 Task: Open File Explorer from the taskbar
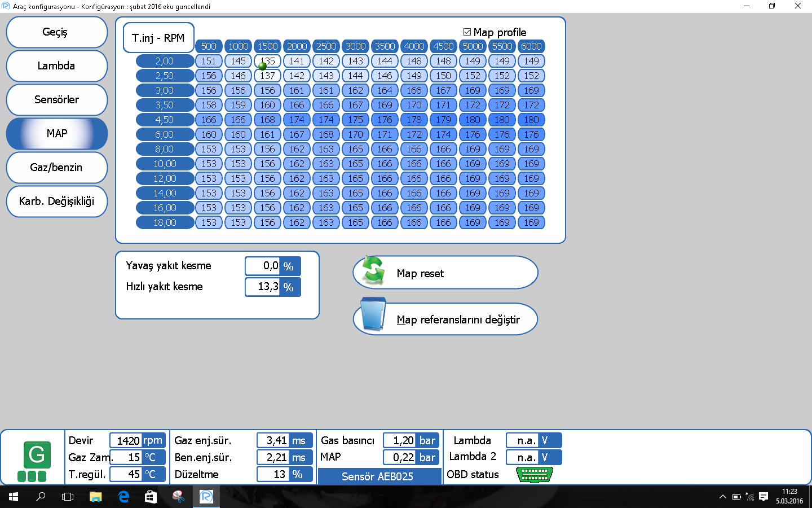tap(96, 497)
